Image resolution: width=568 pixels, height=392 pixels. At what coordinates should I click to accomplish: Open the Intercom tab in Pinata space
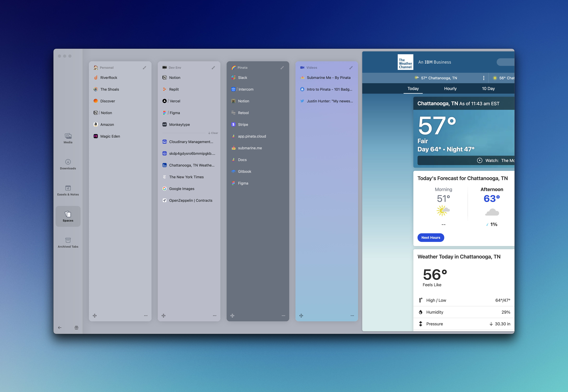tap(258, 89)
